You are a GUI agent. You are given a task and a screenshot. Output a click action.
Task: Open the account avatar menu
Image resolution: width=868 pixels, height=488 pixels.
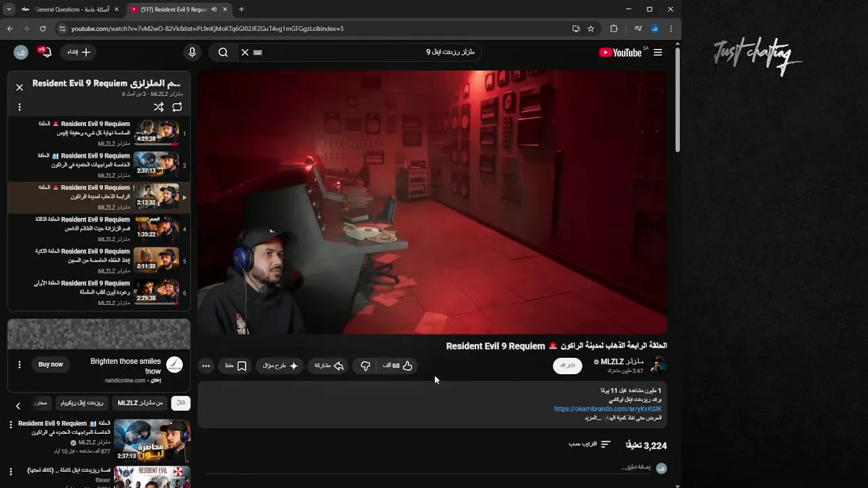pyautogui.click(x=21, y=52)
